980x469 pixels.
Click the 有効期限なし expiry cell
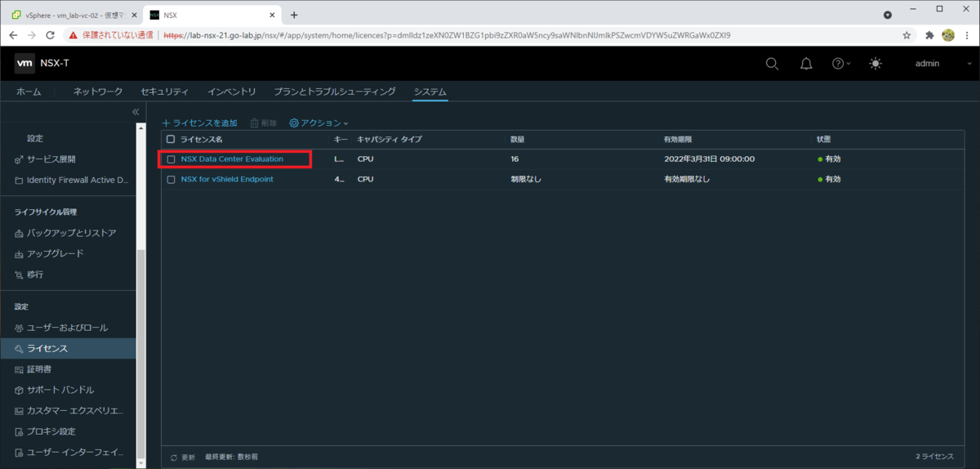click(687, 179)
